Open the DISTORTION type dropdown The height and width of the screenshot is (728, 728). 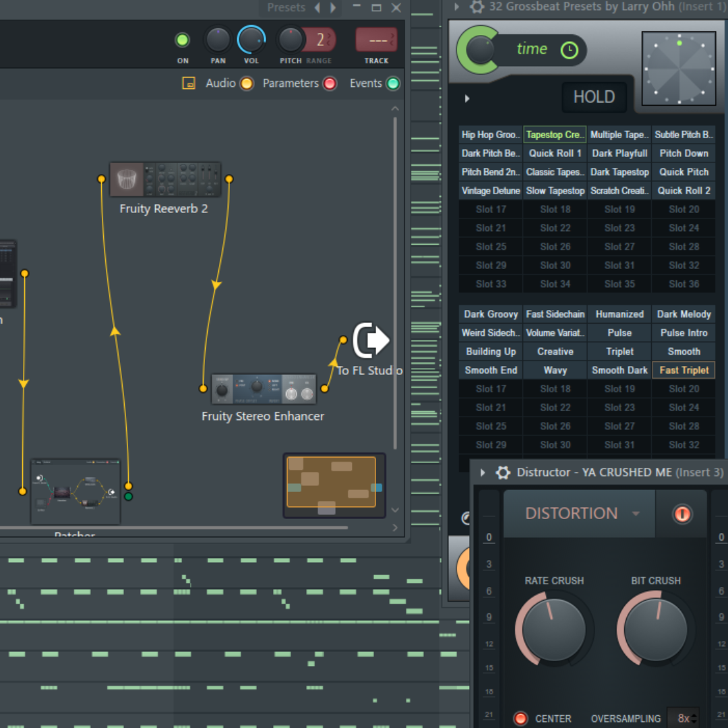634,513
